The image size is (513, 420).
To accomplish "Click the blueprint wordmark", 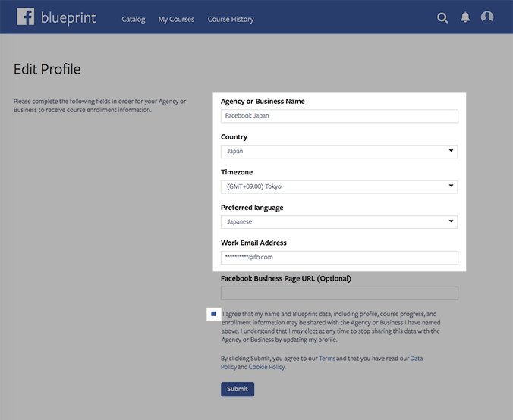I will pyautogui.click(x=68, y=18).
